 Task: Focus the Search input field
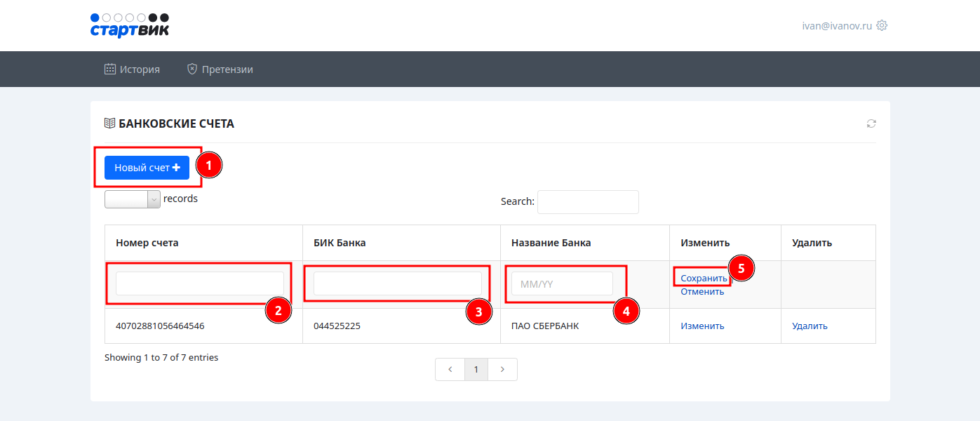click(587, 201)
